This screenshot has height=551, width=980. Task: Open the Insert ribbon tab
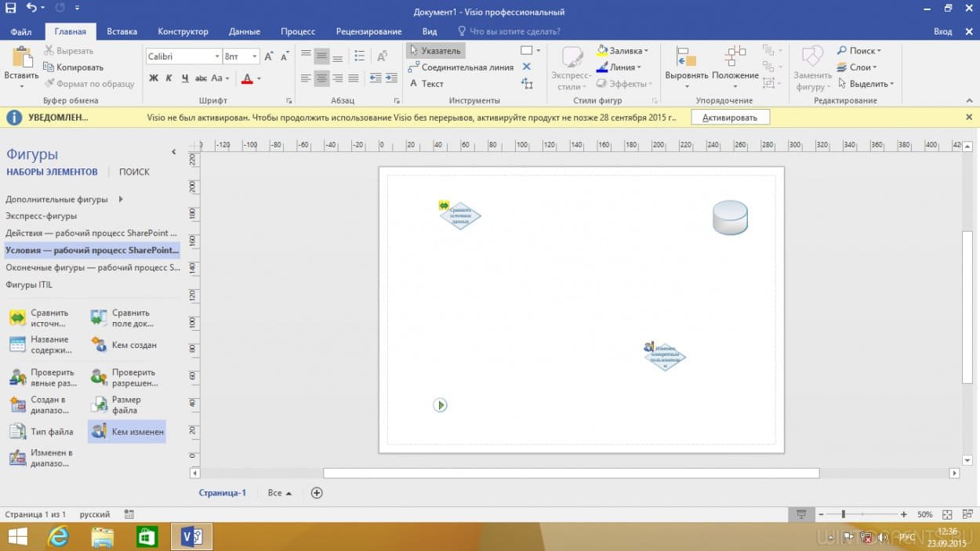pyautogui.click(x=122, y=32)
